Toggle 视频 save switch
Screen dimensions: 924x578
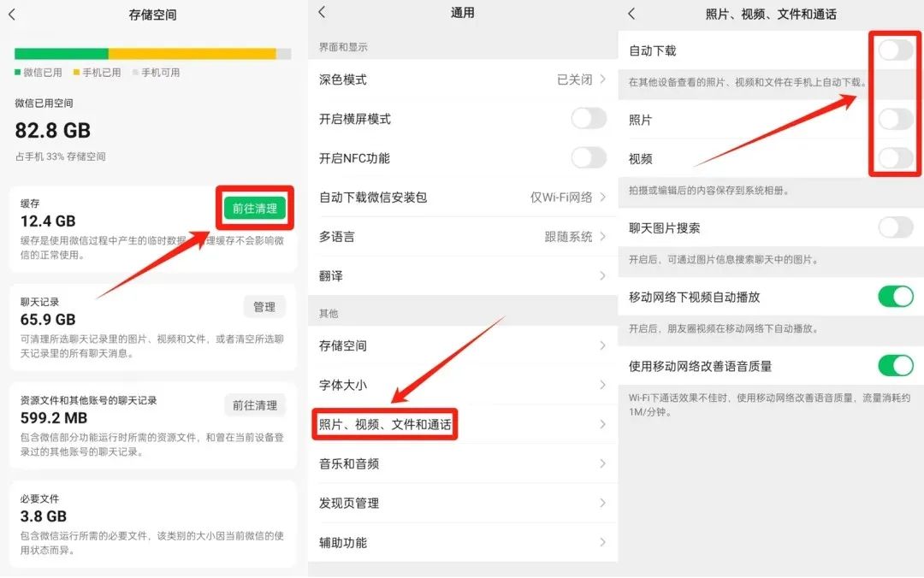(896, 158)
